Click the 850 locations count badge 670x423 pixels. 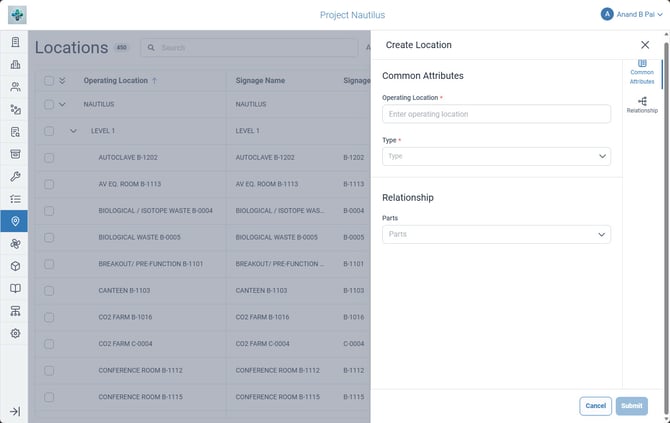[x=121, y=47]
